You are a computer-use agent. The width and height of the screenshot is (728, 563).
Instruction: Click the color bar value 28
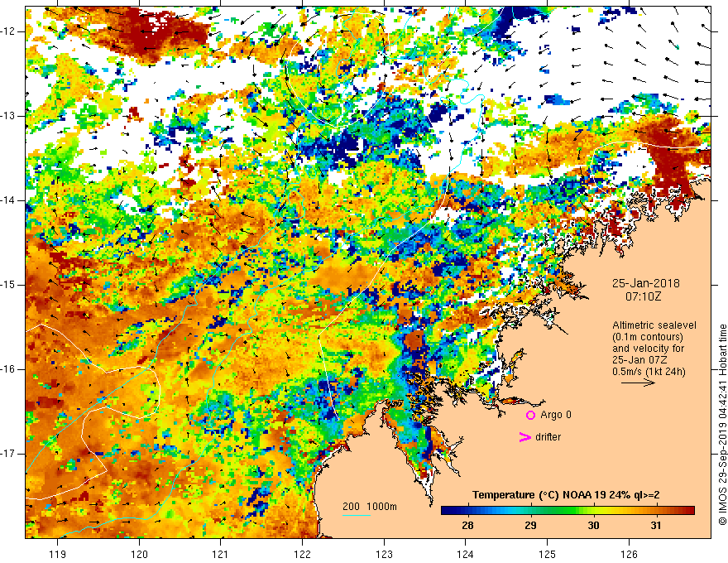(x=467, y=526)
